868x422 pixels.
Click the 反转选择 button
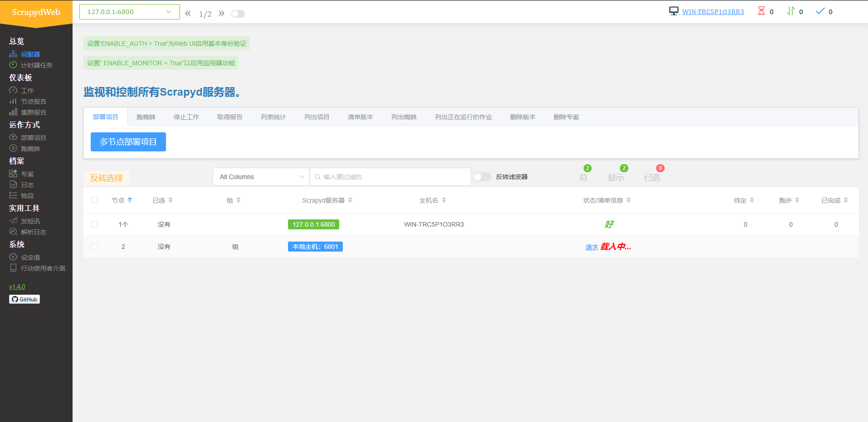point(107,178)
